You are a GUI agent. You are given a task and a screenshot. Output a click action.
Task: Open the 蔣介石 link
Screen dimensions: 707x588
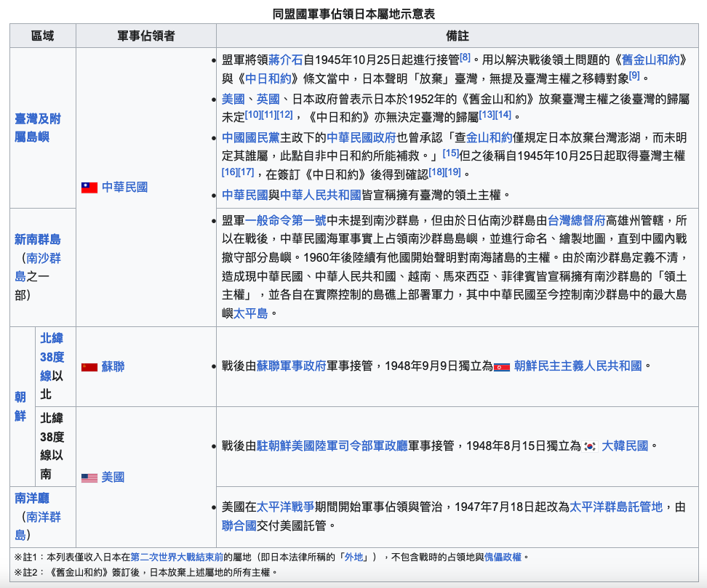click(286, 60)
